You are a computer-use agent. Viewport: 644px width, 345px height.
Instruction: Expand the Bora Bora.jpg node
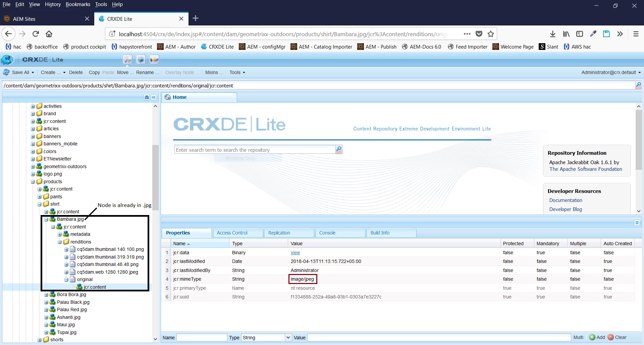tap(46, 295)
